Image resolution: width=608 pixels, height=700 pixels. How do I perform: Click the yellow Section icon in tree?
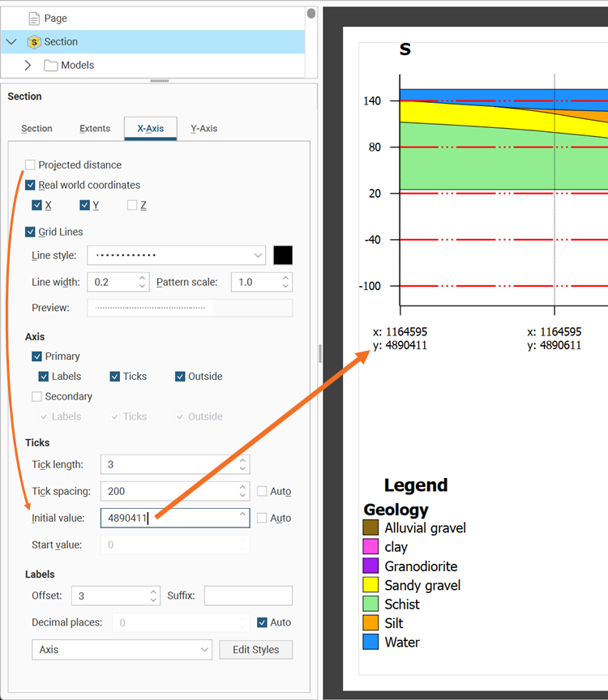pyautogui.click(x=33, y=42)
